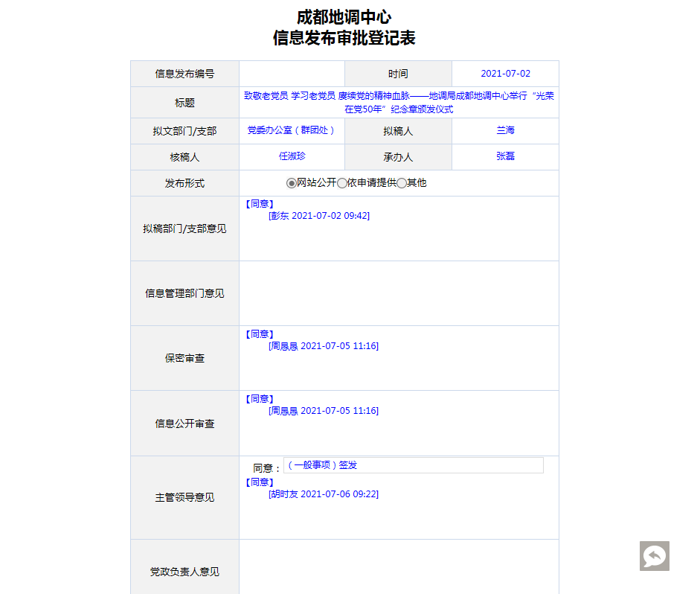Click 【同意】 in 拟稿部门/支部意见 row
The width and height of the screenshot is (700, 594).
click(x=260, y=204)
